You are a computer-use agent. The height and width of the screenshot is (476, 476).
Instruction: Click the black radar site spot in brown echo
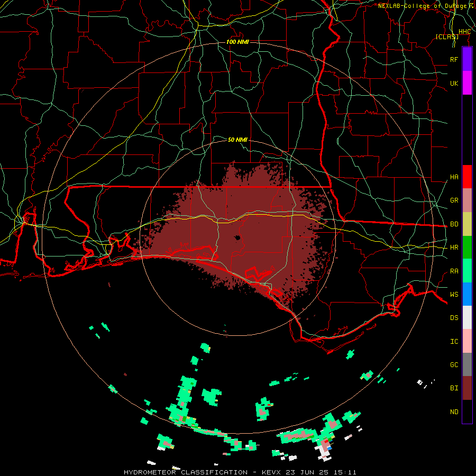pos(237,237)
